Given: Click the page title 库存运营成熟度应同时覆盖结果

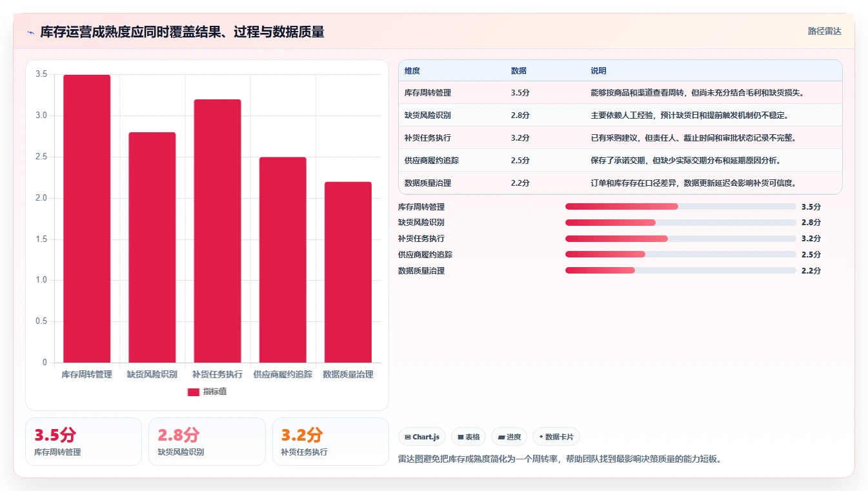Looking at the screenshot, I should (182, 32).
